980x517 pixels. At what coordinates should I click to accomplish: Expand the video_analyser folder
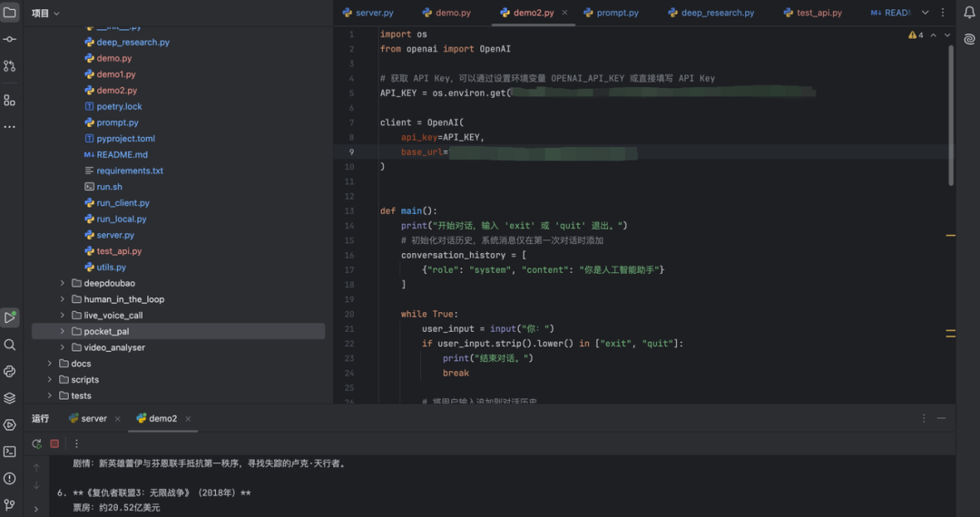tap(63, 347)
